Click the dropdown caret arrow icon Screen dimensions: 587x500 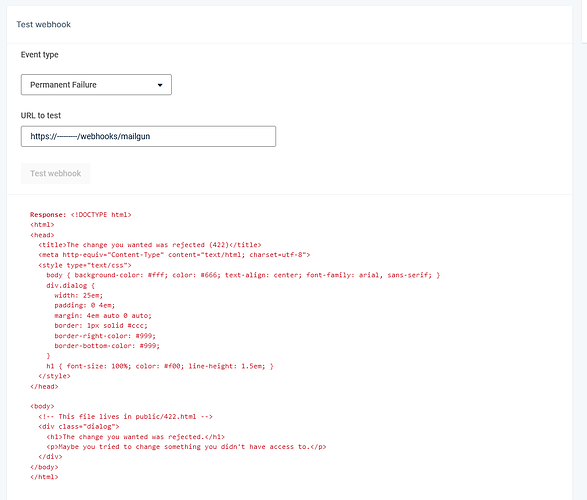point(160,85)
